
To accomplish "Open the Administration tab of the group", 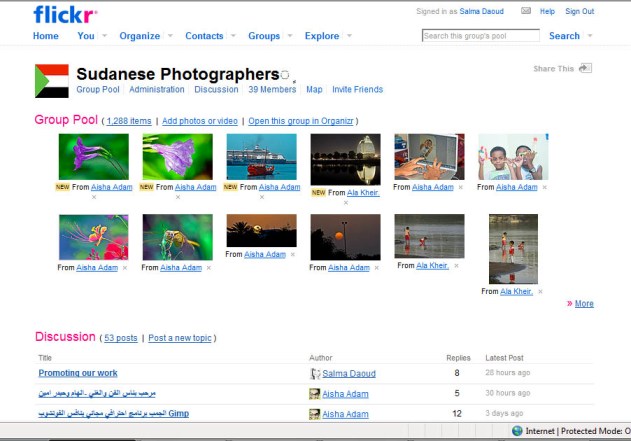I will click(156, 89).
